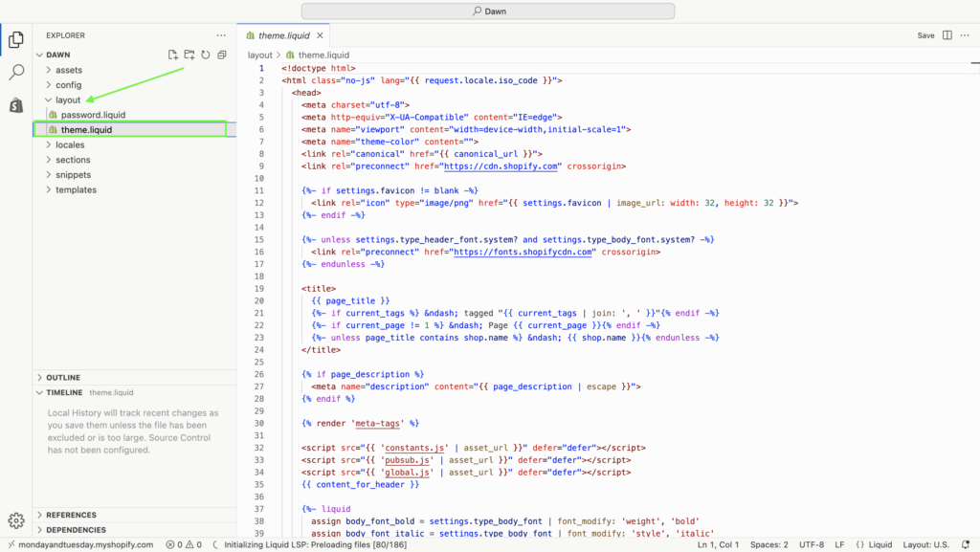Viewport: 980px width, 552px height.
Task: Expand the templates folder
Action: pyautogui.click(x=49, y=189)
